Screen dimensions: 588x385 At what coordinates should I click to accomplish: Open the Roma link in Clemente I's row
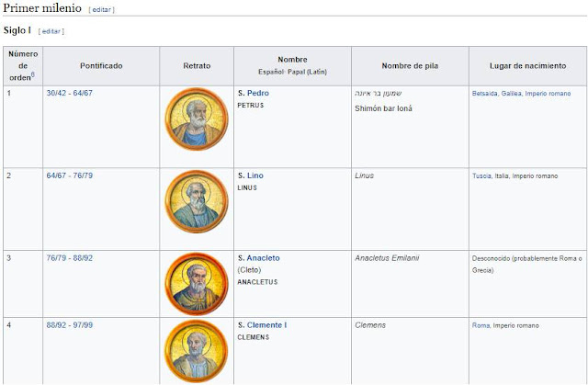point(481,325)
